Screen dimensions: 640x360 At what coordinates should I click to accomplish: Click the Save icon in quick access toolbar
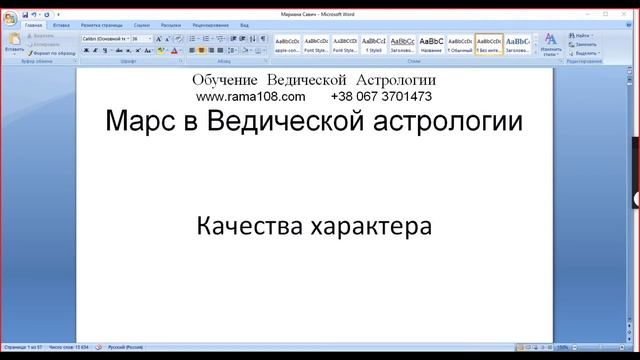25,15
